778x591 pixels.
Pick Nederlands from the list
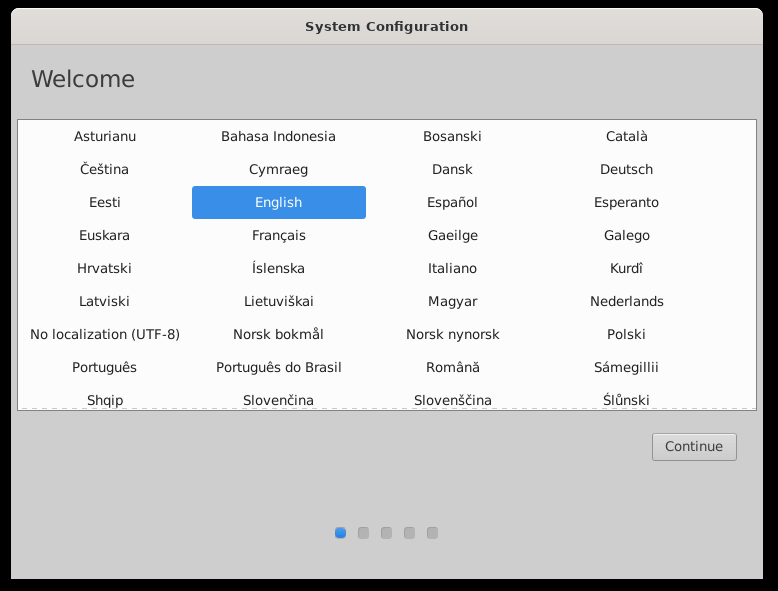point(626,301)
